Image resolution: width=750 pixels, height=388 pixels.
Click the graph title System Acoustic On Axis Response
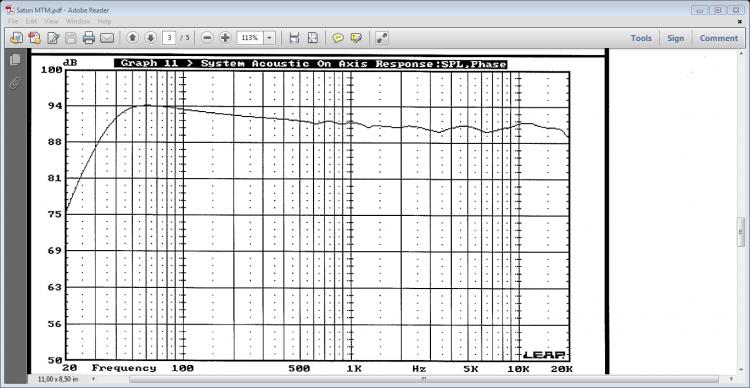310,64
